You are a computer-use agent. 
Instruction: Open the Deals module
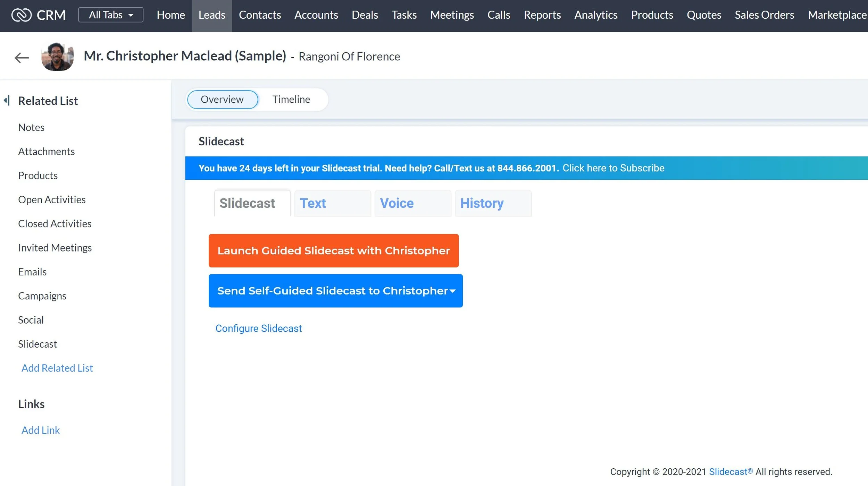tap(365, 15)
